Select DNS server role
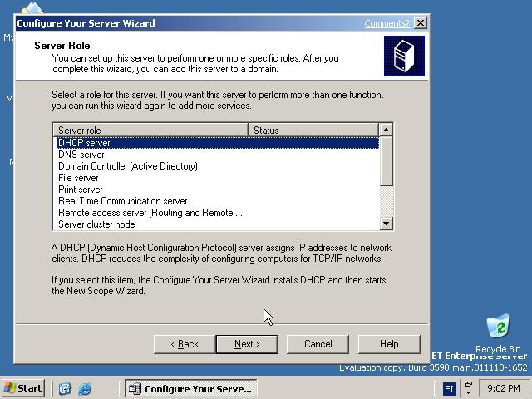 tap(217, 155)
